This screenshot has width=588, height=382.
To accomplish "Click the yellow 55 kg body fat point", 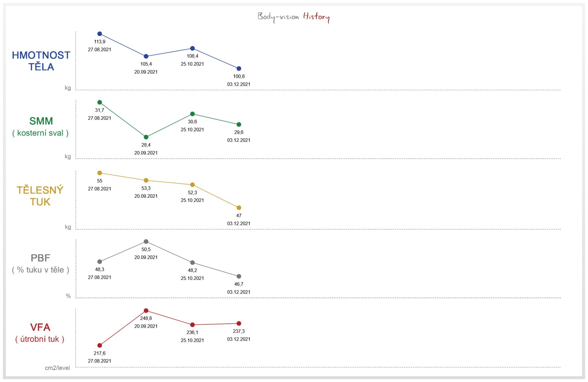I will tap(100, 173).
